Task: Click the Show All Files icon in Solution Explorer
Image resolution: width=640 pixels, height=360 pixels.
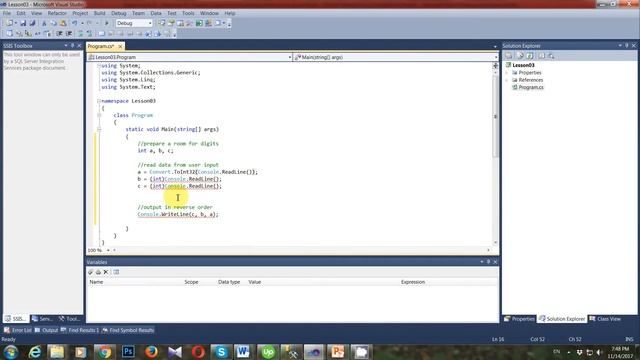Action: pos(520,56)
